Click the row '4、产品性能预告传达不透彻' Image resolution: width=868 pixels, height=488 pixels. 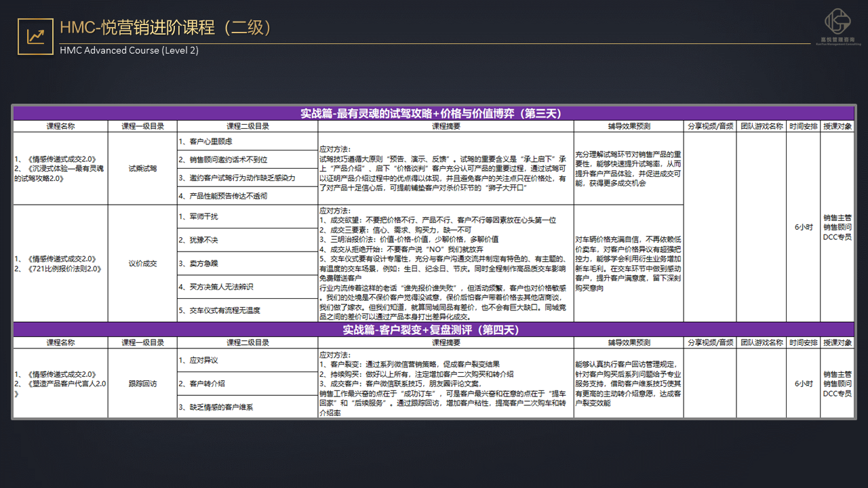click(x=247, y=196)
